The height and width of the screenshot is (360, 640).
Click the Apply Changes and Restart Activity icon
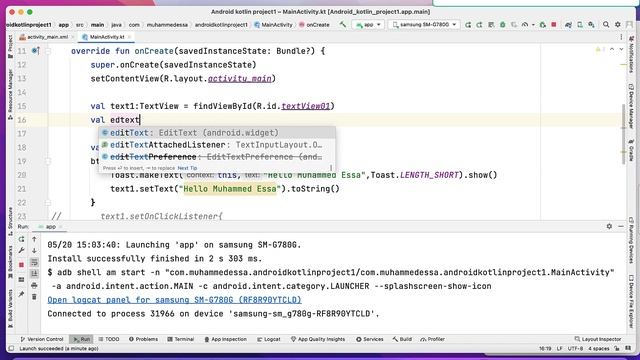click(x=480, y=25)
